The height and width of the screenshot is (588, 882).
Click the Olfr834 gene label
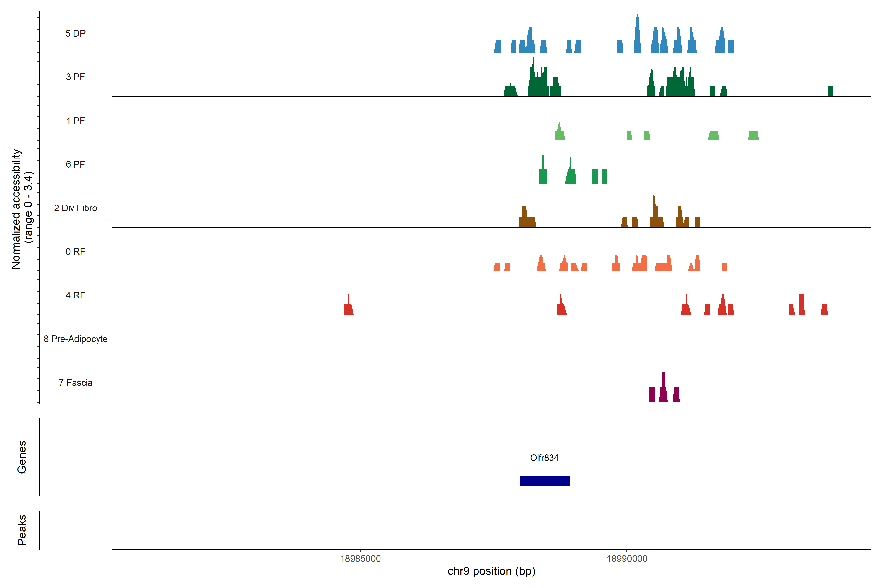[544, 458]
